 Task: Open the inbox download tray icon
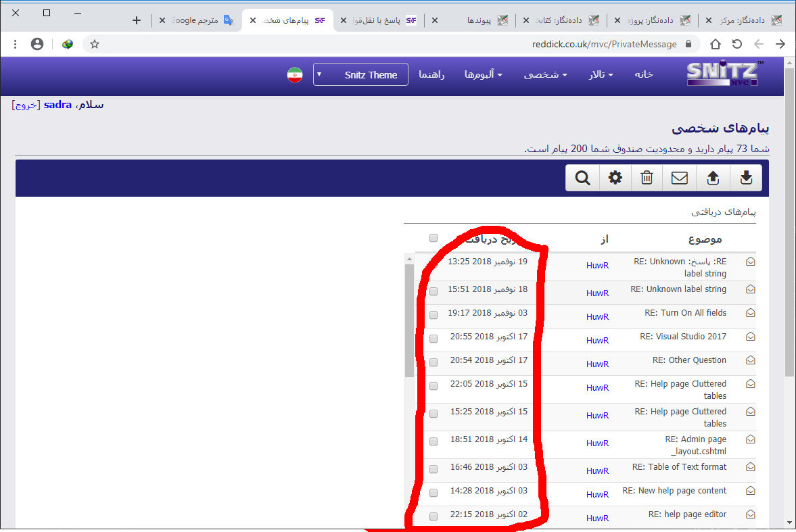(745, 178)
